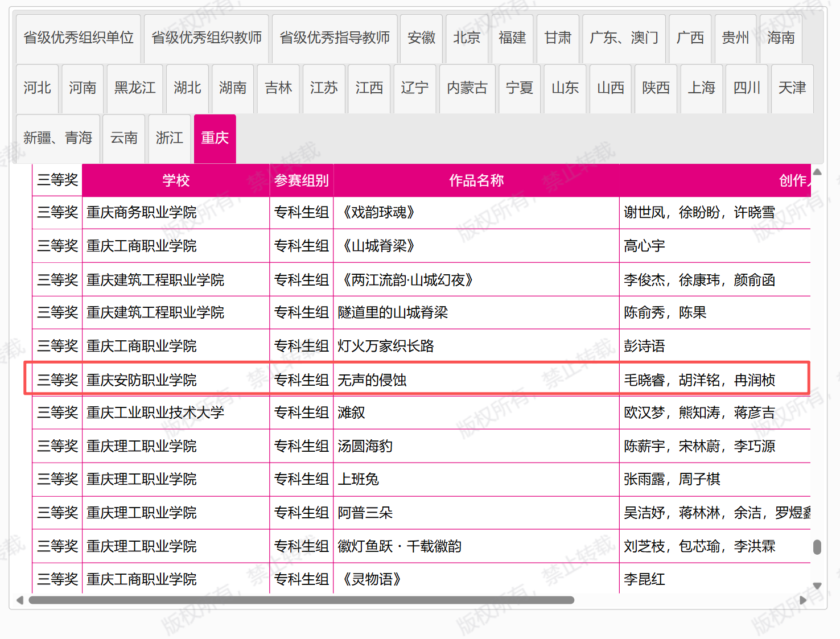Select the 甘肃 tab
The height and width of the screenshot is (639, 840).
558,39
